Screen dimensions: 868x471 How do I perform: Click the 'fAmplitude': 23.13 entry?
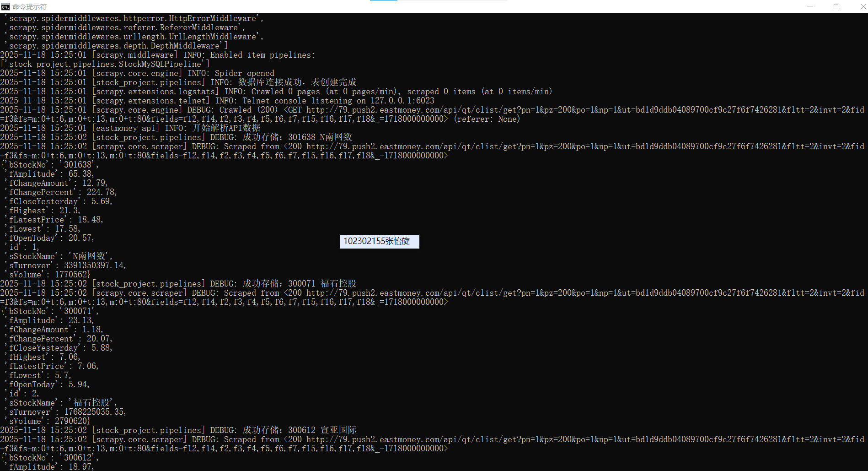49,320
